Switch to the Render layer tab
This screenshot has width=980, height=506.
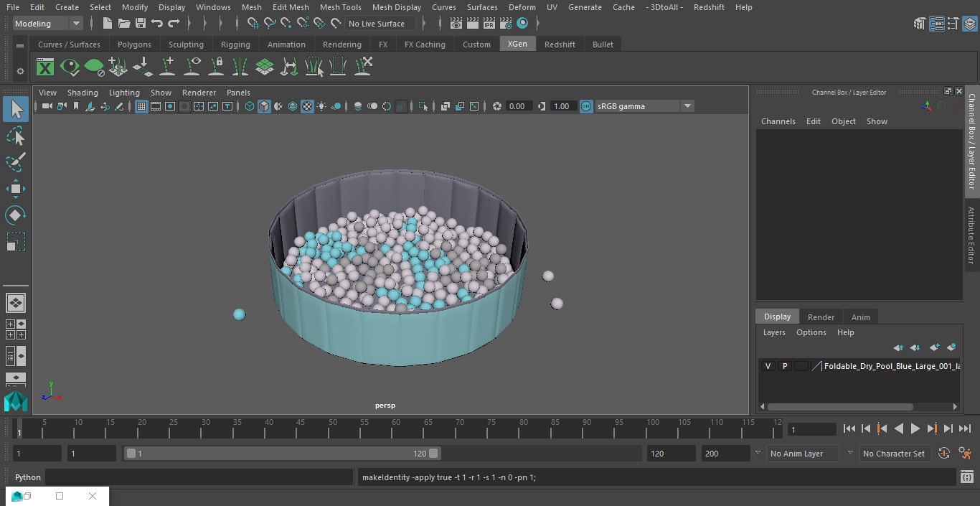821,317
